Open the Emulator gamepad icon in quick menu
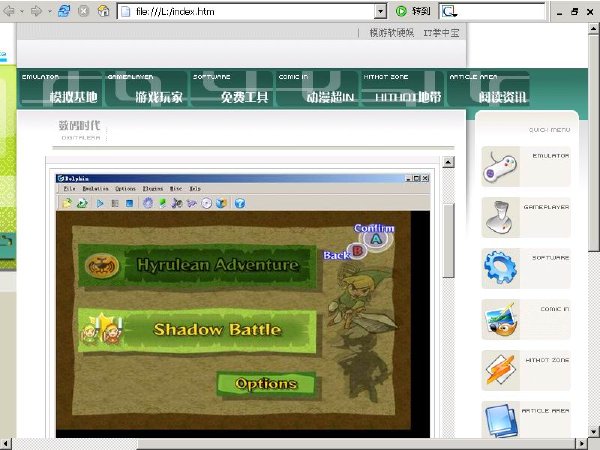Image resolution: width=600 pixels, height=450 pixels. pyautogui.click(x=501, y=166)
